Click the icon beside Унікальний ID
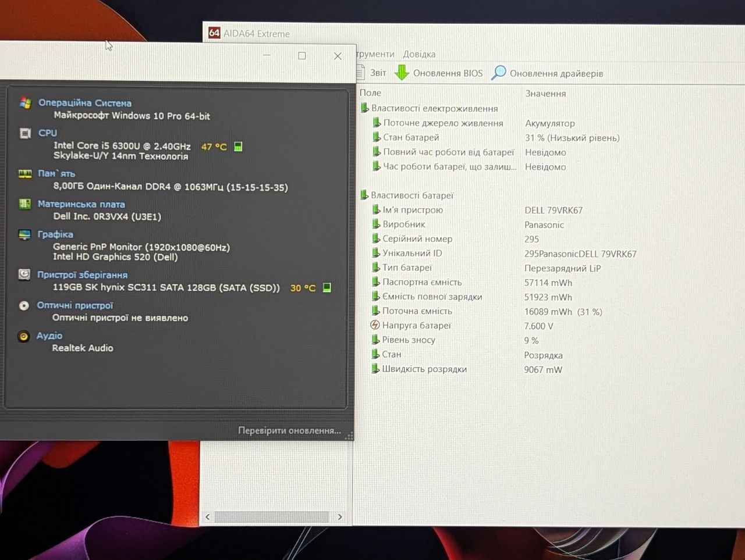 coord(377,253)
